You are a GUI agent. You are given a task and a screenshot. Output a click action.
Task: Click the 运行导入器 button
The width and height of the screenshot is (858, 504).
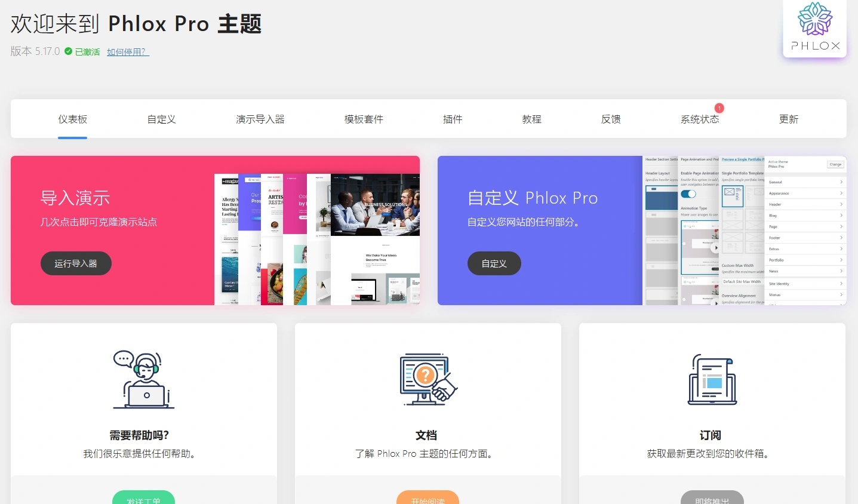point(76,263)
